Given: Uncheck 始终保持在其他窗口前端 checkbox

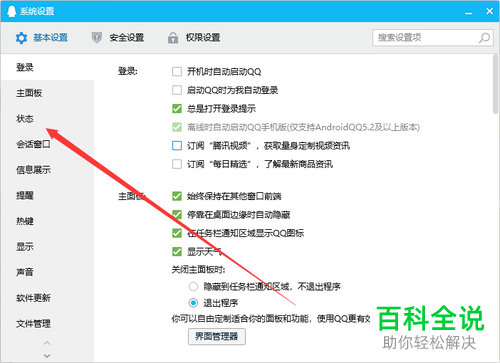Looking at the screenshot, I should (x=177, y=196).
